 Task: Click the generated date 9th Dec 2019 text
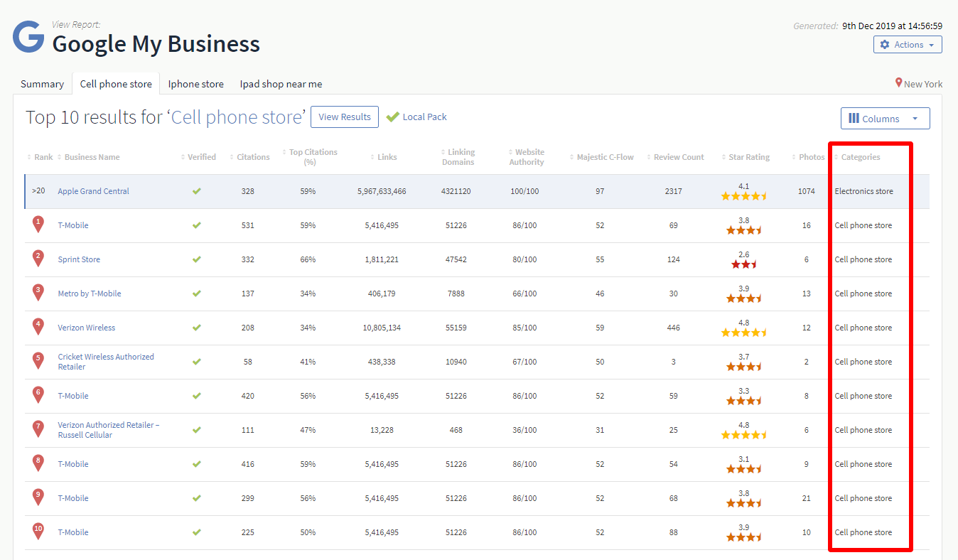click(893, 26)
